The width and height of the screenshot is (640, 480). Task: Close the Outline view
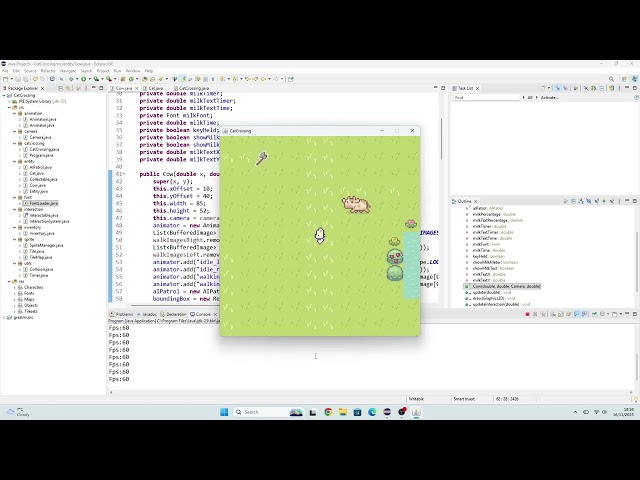point(476,201)
